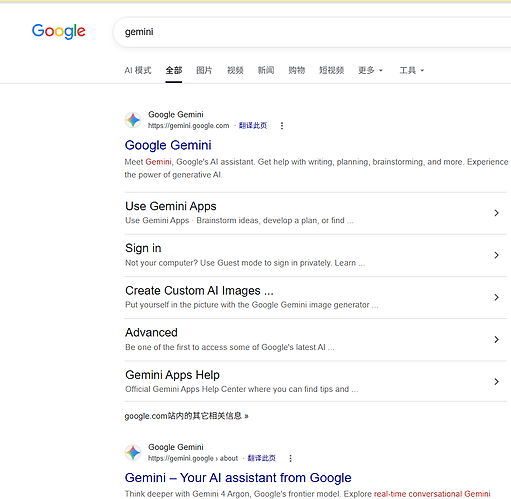Expand the Sign in sitelink chevron
This screenshot has height=499, width=511.
496,255
